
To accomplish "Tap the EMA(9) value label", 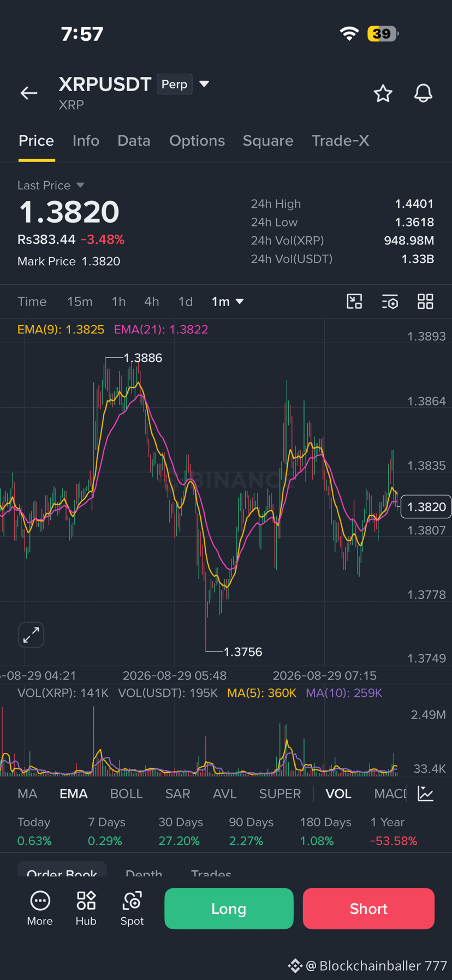I will coord(61,329).
